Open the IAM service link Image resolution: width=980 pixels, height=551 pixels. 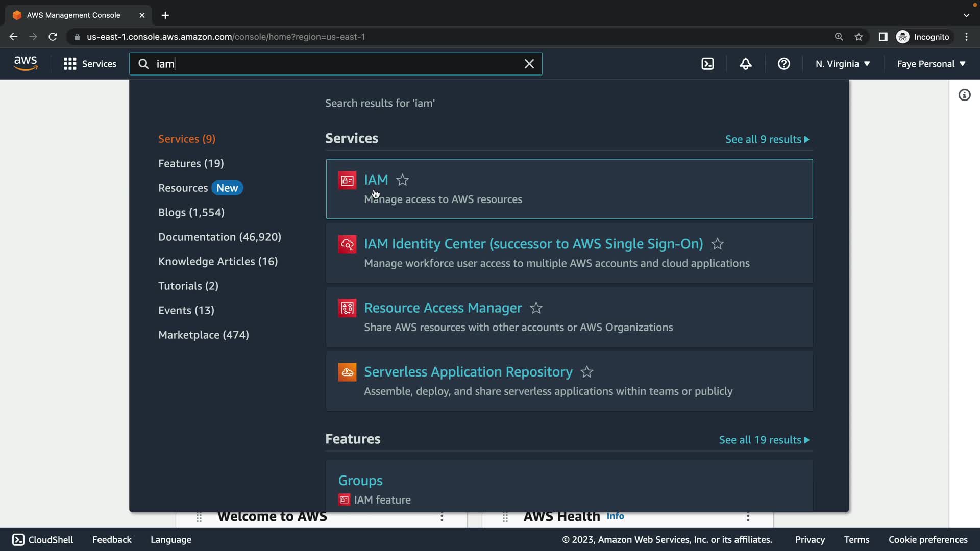(x=376, y=180)
